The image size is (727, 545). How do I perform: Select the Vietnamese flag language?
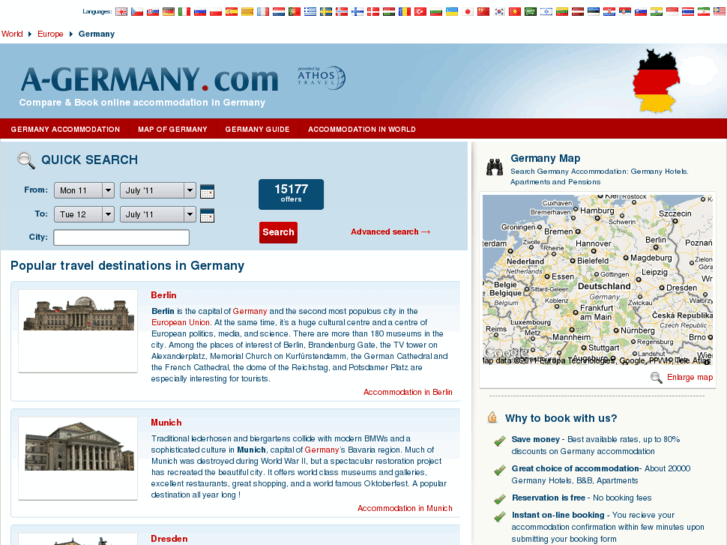[515, 12]
